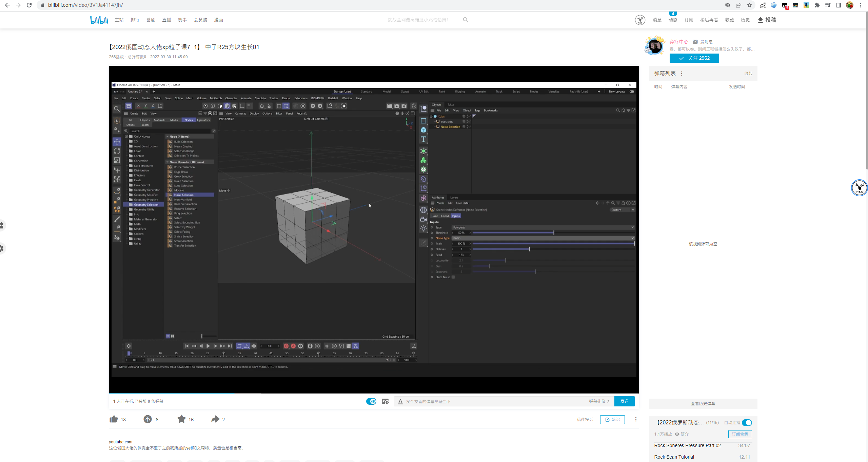
Task: Click the 订阅合集 subscribe button
Action: pyautogui.click(x=740, y=434)
